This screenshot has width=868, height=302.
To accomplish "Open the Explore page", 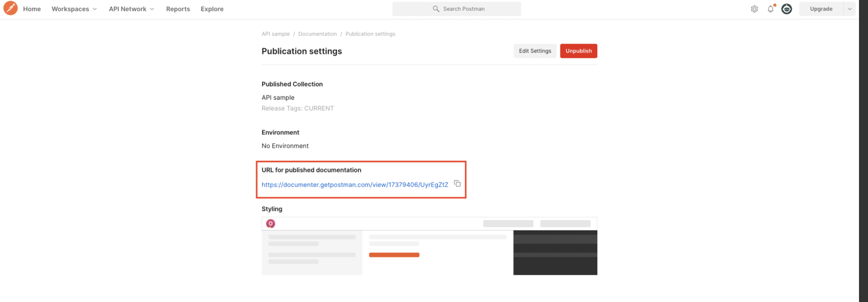I will tap(212, 9).
